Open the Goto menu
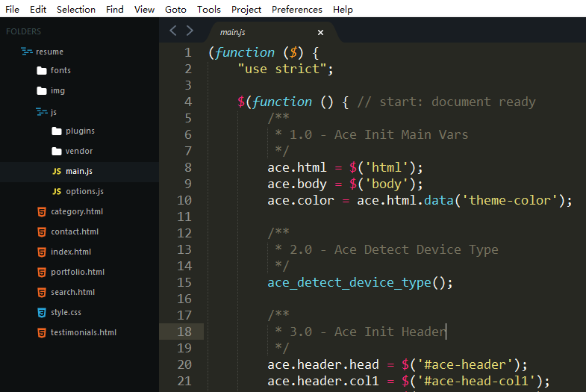 click(175, 10)
